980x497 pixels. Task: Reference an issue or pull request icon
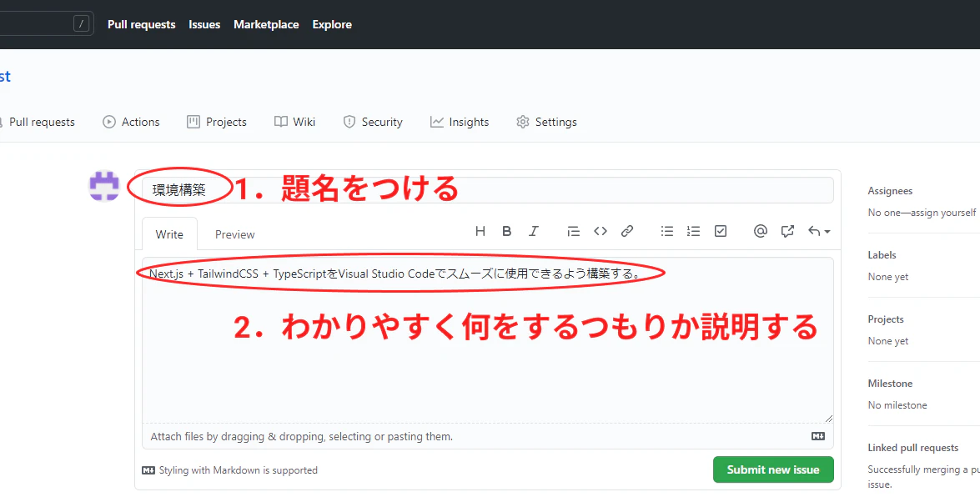point(787,231)
